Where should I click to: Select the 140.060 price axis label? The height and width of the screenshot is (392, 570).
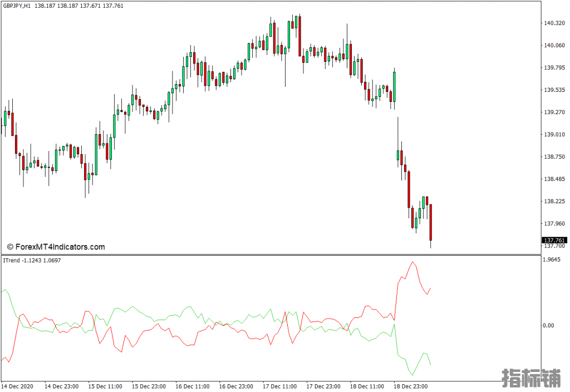point(554,46)
